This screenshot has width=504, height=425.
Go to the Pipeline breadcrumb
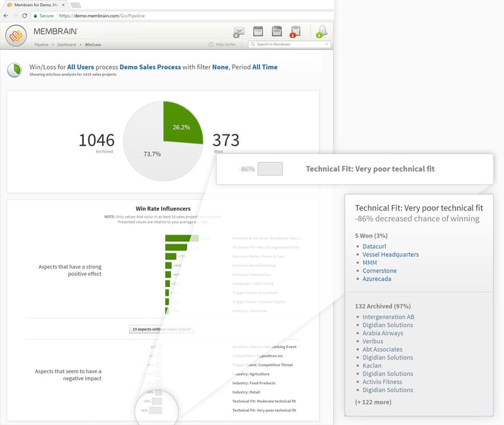(42, 45)
